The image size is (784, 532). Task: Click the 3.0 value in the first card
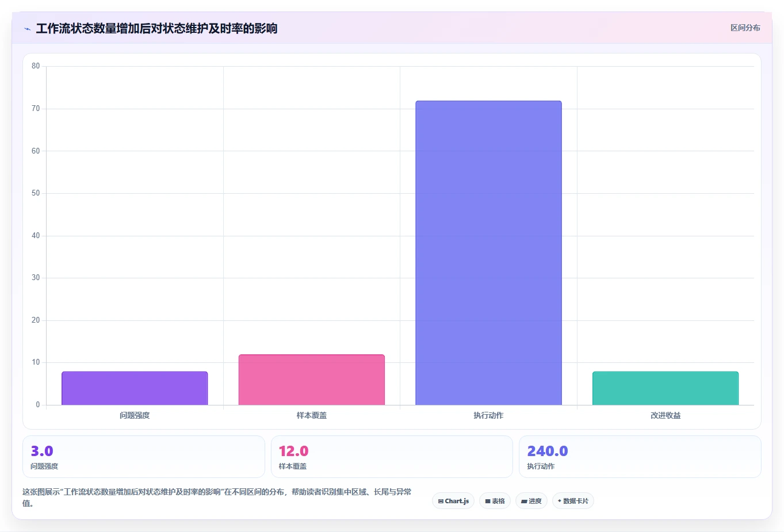[42, 451]
